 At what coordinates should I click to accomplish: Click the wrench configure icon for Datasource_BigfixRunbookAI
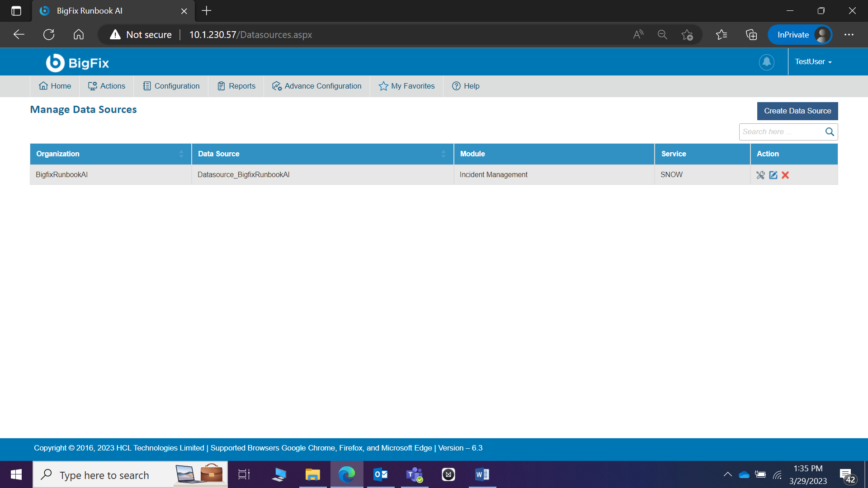pos(760,175)
